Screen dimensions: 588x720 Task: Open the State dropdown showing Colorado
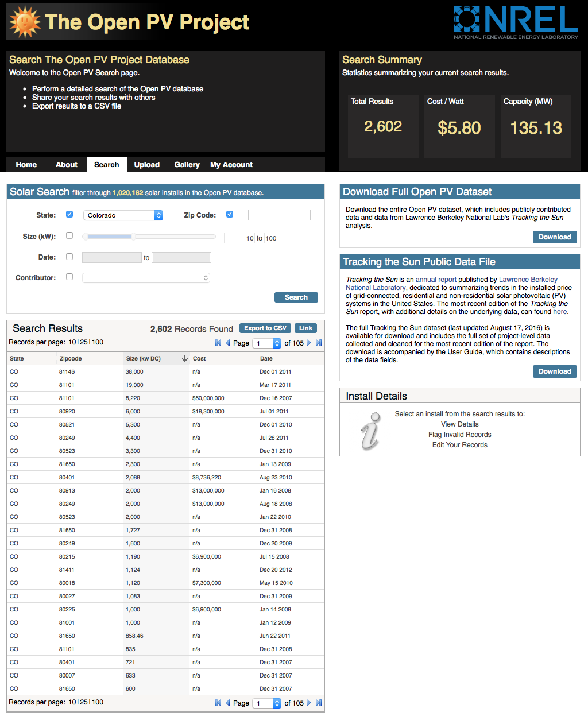(123, 215)
